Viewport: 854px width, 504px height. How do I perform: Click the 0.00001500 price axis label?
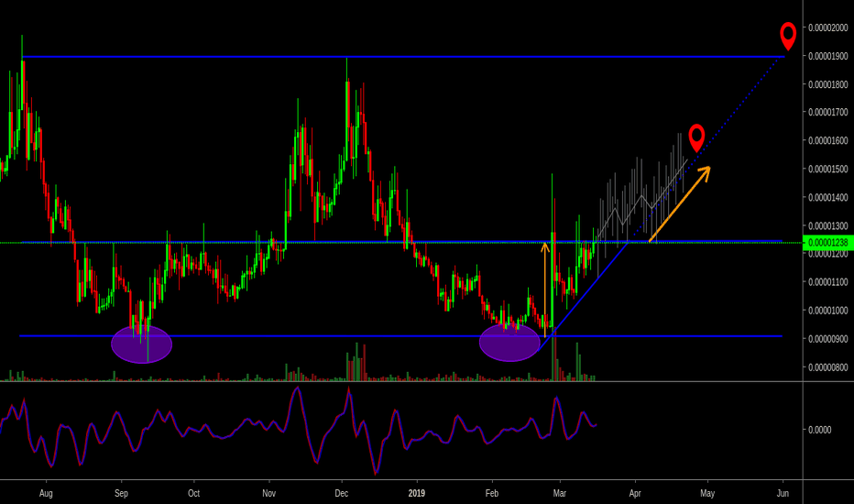pos(827,169)
